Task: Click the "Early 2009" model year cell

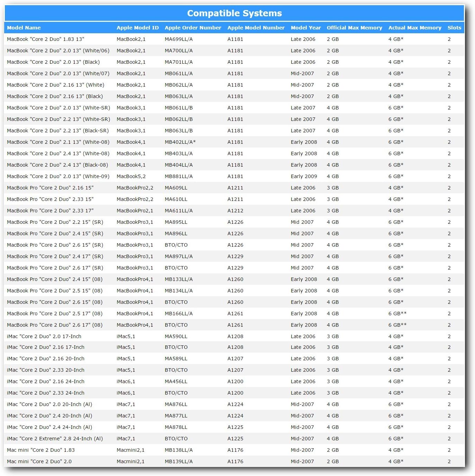Action: pyautogui.click(x=304, y=176)
